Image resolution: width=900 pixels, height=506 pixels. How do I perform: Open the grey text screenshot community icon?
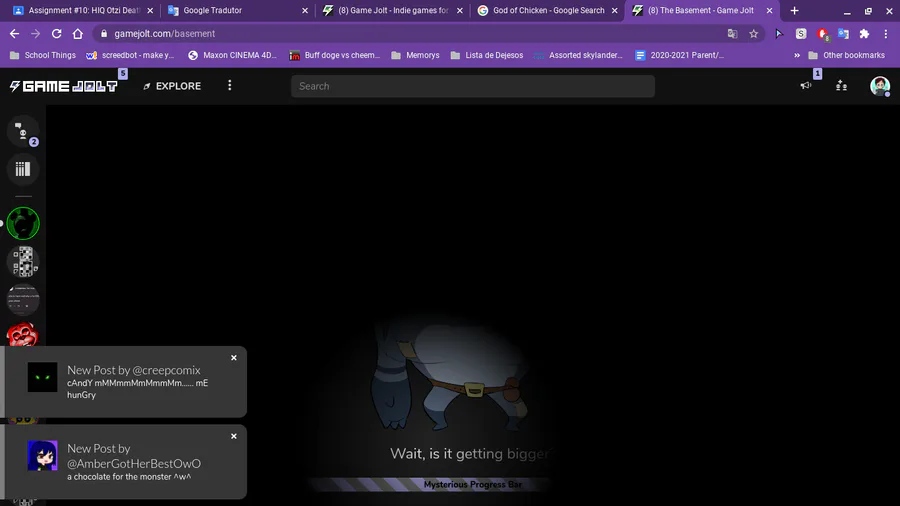point(23,298)
